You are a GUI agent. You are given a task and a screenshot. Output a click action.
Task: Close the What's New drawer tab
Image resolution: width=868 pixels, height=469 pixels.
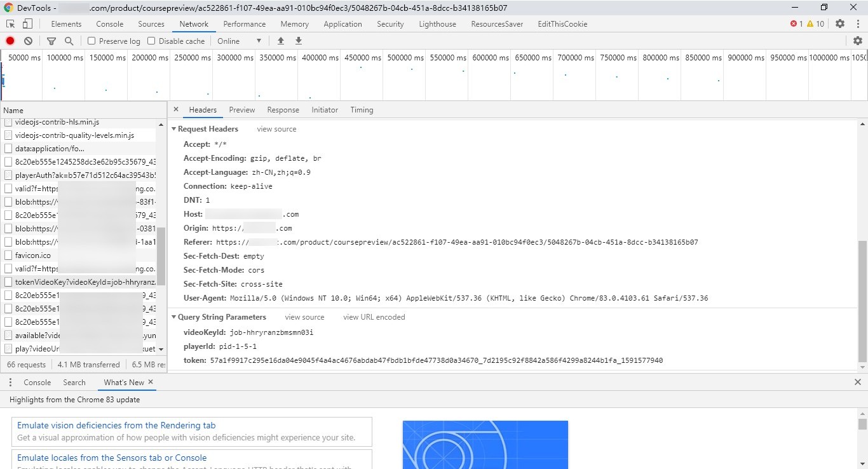point(151,382)
